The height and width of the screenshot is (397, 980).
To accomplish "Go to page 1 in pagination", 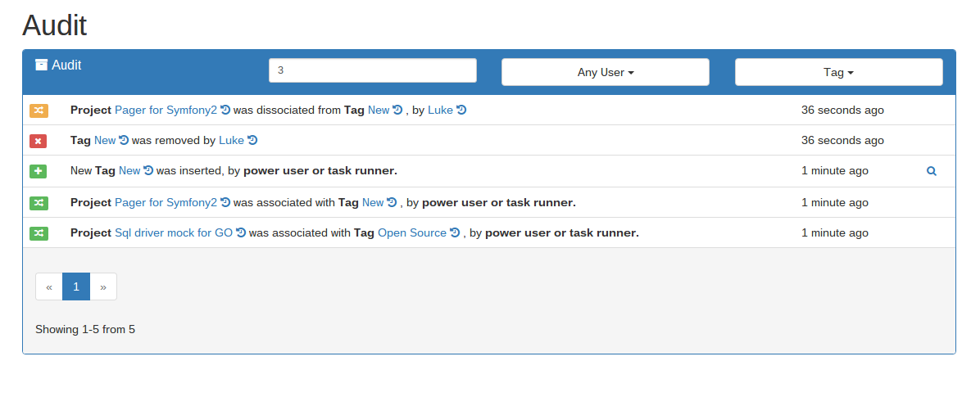I will (76, 286).
